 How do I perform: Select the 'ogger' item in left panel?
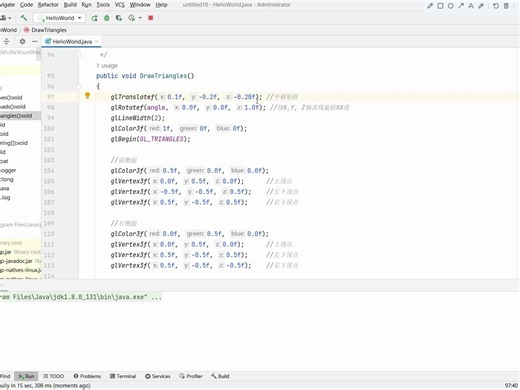[x=8, y=170]
